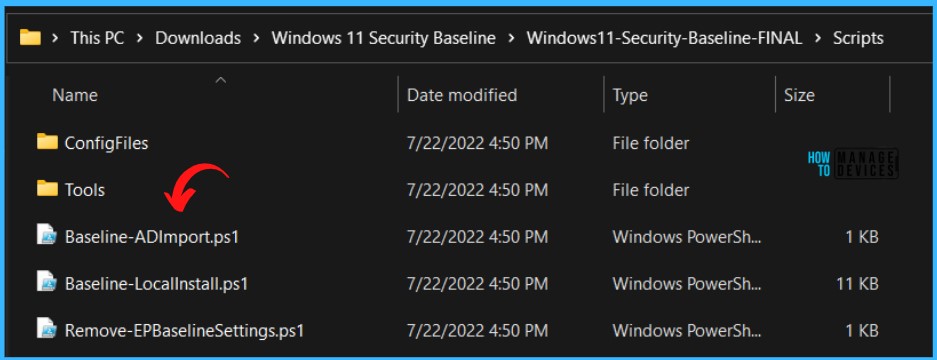
Task: Go to This PC in breadcrumb
Action: pos(97,38)
